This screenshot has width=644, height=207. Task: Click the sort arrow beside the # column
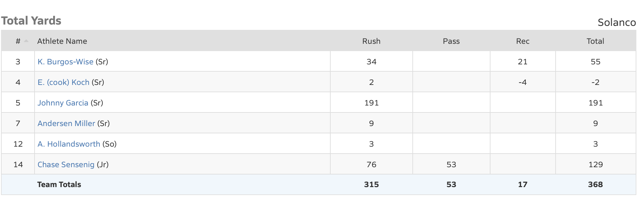click(26, 41)
